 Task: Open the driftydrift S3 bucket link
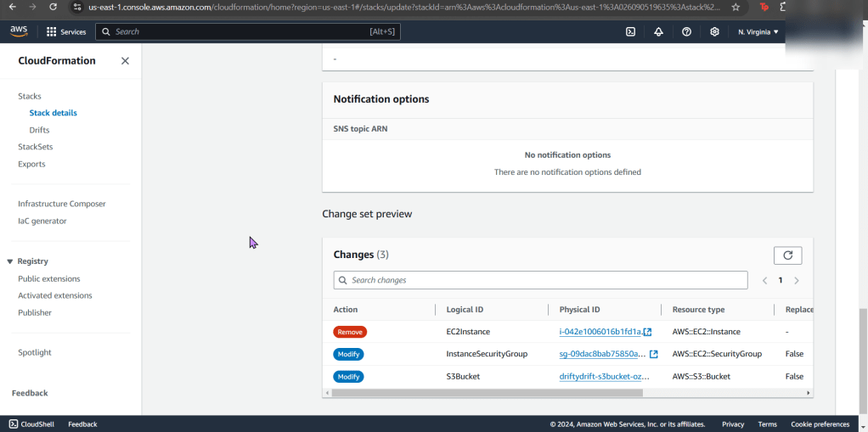pos(604,376)
